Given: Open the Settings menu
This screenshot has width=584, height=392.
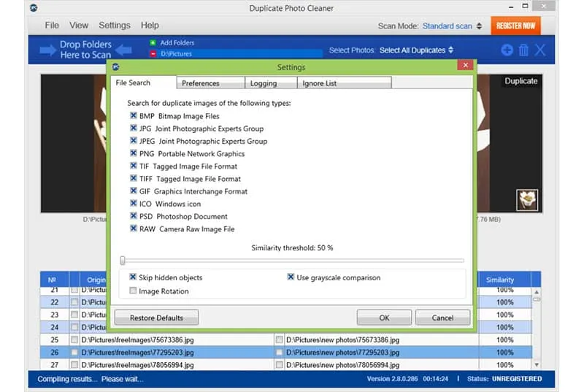Looking at the screenshot, I should click(x=115, y=26).
